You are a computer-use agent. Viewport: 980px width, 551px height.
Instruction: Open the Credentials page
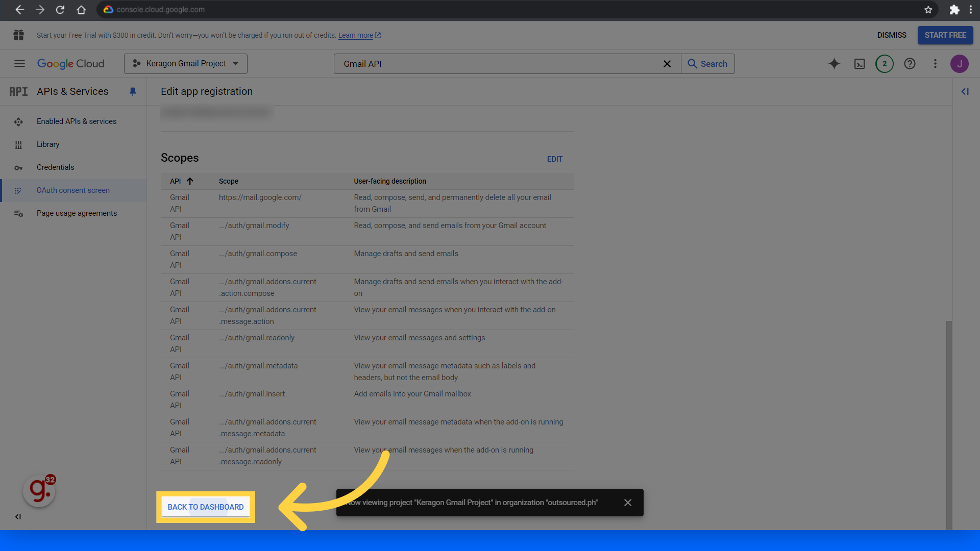click(55, 167)
